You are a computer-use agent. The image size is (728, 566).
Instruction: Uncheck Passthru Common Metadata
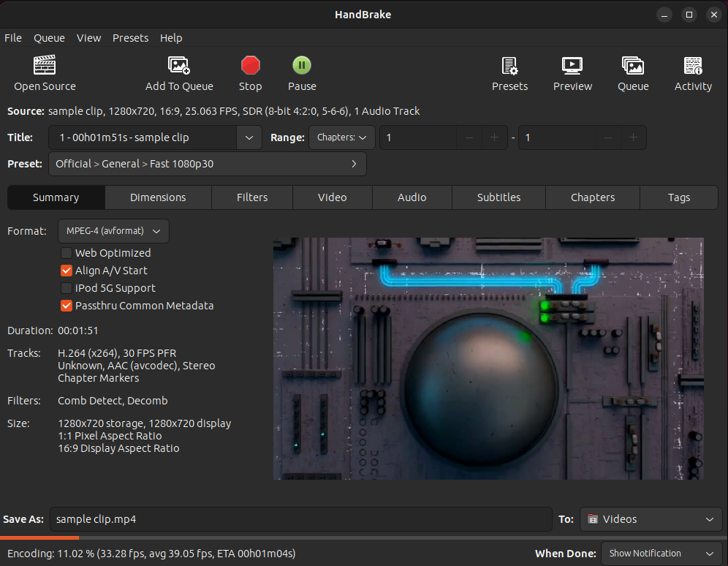(67, 306)
